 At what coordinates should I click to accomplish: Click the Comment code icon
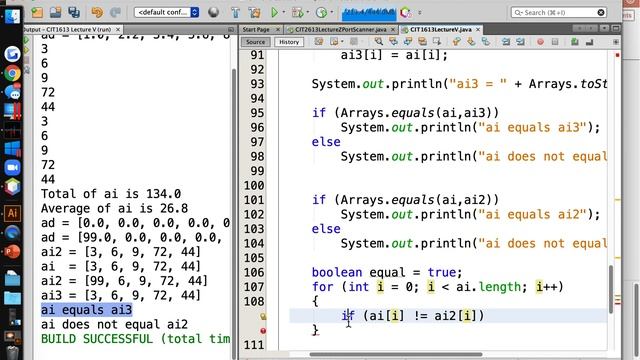click(575, 42)
